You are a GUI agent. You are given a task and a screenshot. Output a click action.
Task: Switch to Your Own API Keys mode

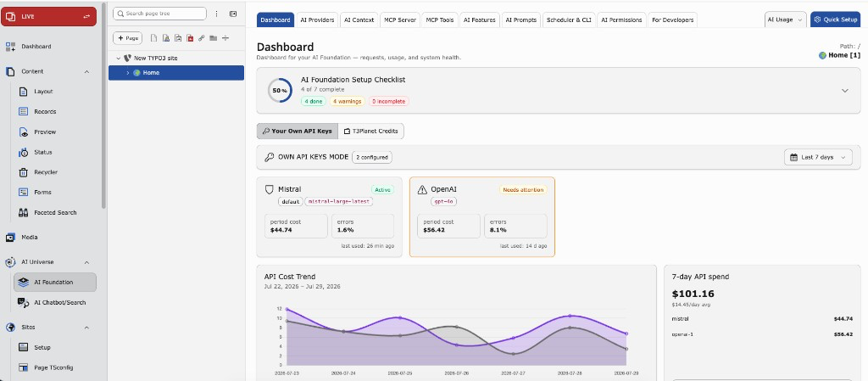click(298, 132)
